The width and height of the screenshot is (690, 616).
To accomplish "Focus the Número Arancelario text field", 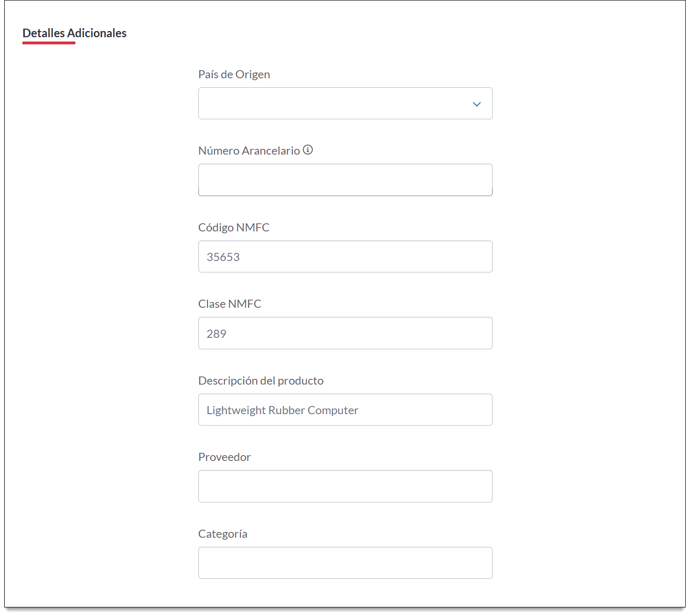I will [345, 180].
